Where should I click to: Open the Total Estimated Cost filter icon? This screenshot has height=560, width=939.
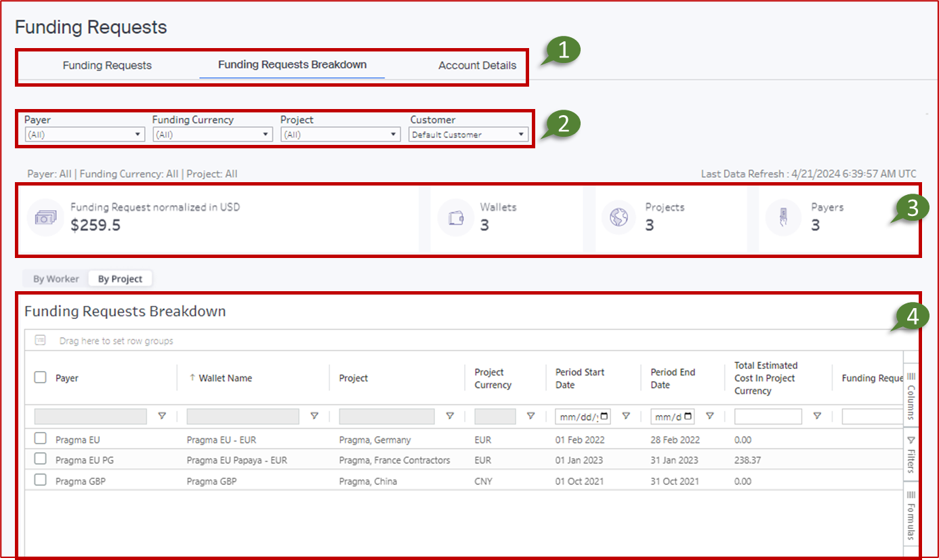(x=817, y=416)
